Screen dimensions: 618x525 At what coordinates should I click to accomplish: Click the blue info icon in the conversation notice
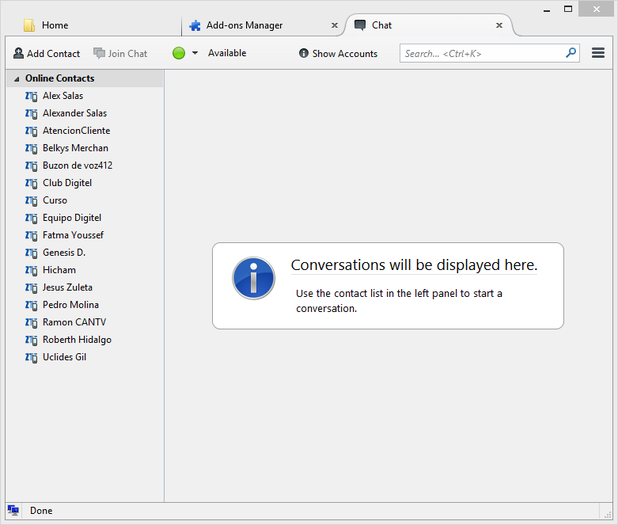[x=253, y=278]
